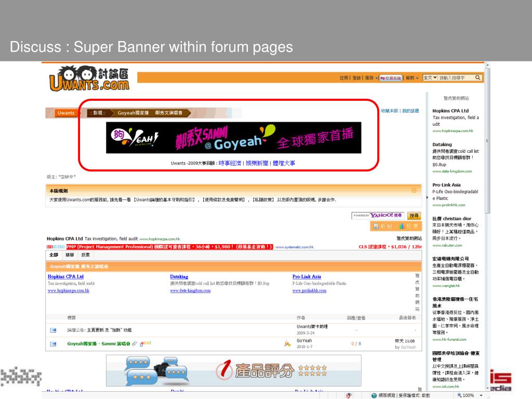Click the magnifier search icon in header
The width and height of the screenshot is (532, 399).
point(478,78)
